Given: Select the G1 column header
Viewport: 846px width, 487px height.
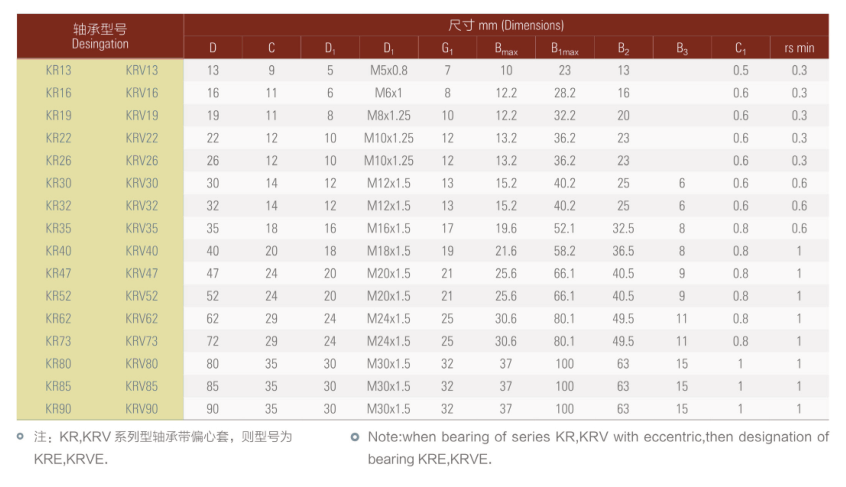Looking at the screenshot, I should coord(447,48).
